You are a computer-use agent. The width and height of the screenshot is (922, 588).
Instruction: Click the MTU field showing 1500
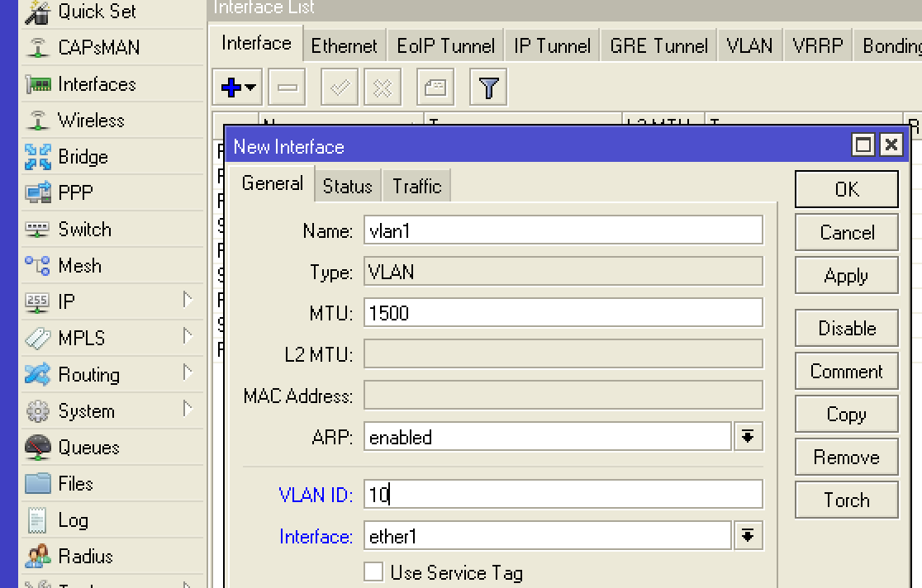(x=563, y=312)
